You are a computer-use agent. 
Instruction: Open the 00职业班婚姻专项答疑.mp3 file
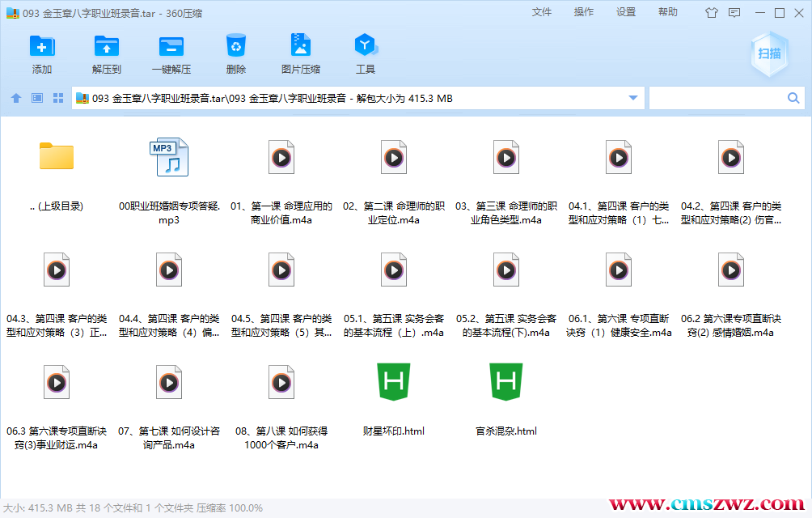coord(169,158)
